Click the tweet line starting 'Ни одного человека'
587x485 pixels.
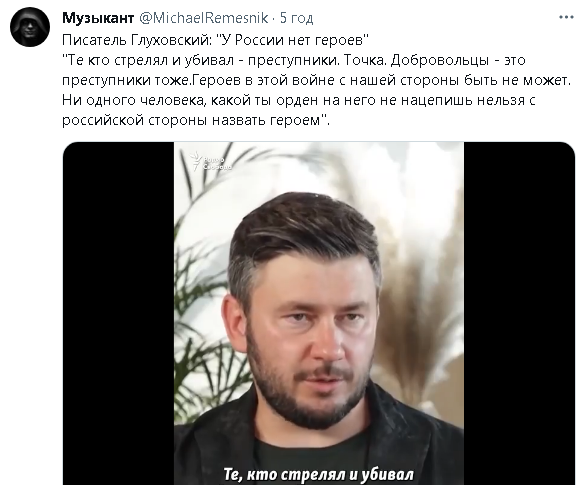click(299, 100)
